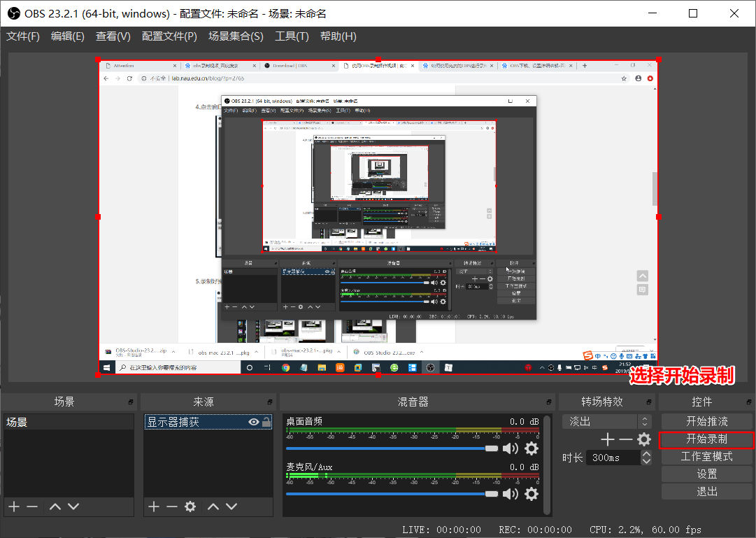Pop out the 场景 dock panel

(x=131, y=402)
